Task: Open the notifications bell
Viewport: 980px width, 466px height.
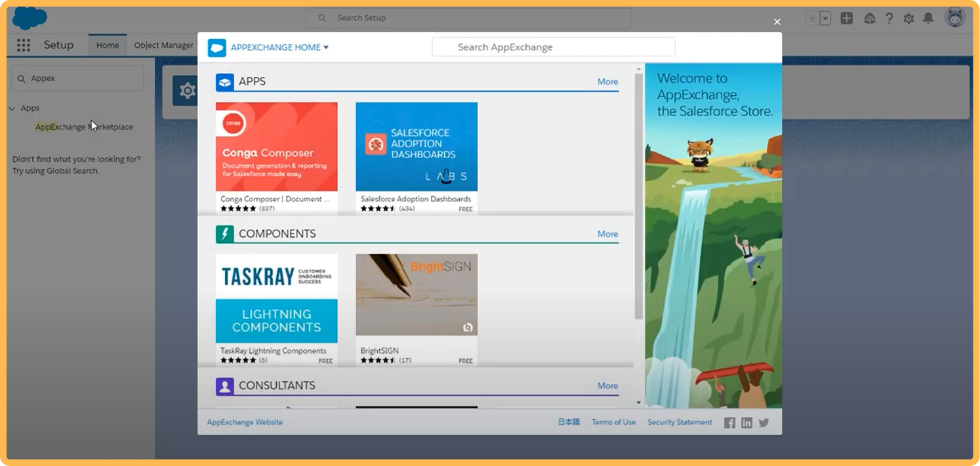Action: tap(928, 18)
